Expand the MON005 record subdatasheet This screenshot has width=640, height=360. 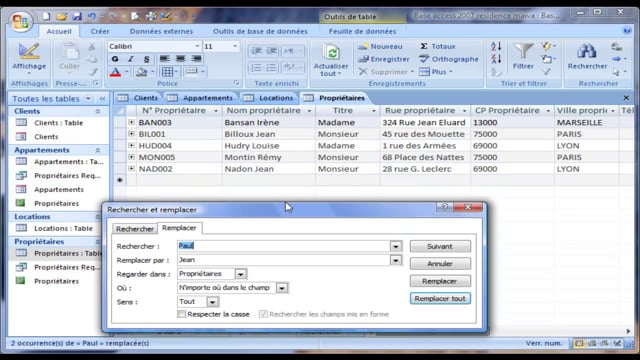click(131, 157)
